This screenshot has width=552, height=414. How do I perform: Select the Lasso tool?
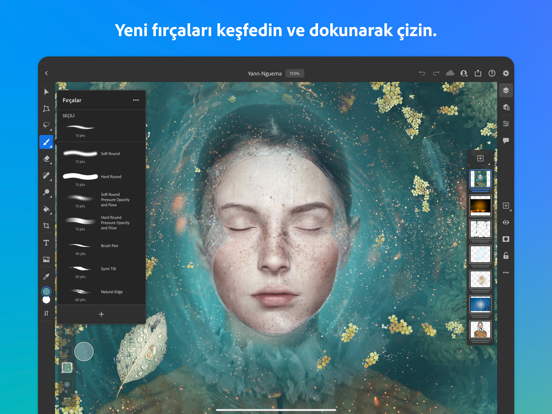46,125
